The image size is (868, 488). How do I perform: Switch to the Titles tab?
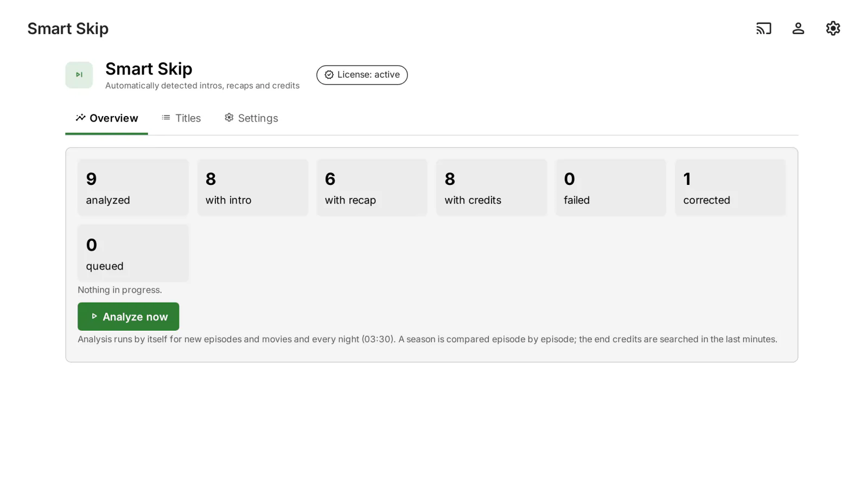[181, 118]
